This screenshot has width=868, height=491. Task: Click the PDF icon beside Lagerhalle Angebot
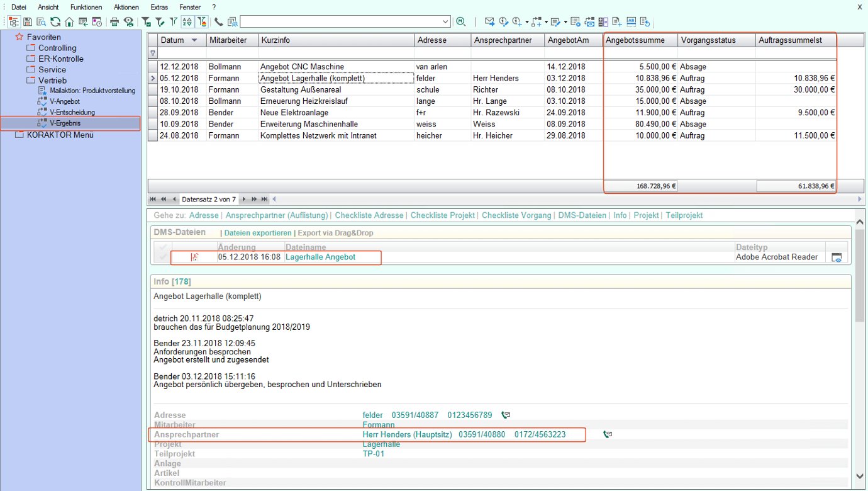click(x=194, y=257)
